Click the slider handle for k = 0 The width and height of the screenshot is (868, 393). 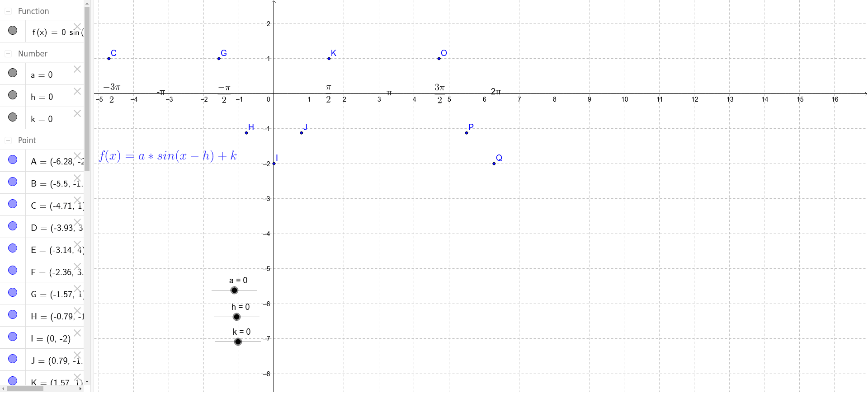point(238,342)
